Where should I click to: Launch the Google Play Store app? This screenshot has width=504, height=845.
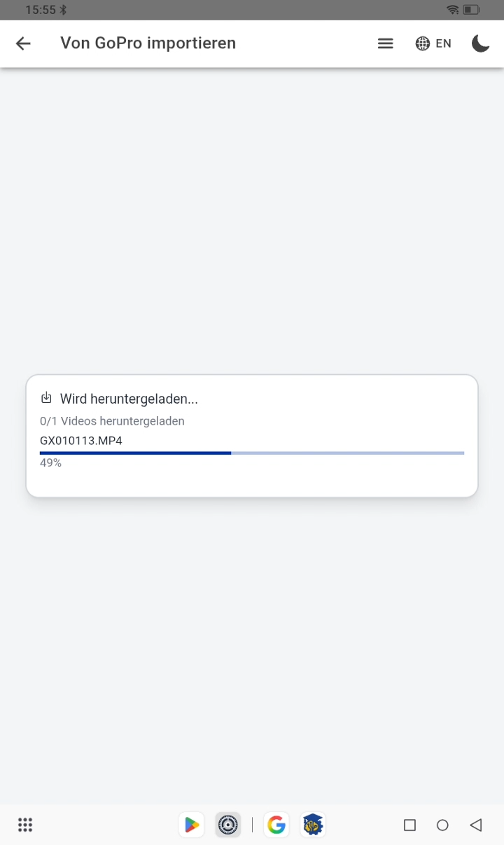pyautogui.click(x=191, y=825)
